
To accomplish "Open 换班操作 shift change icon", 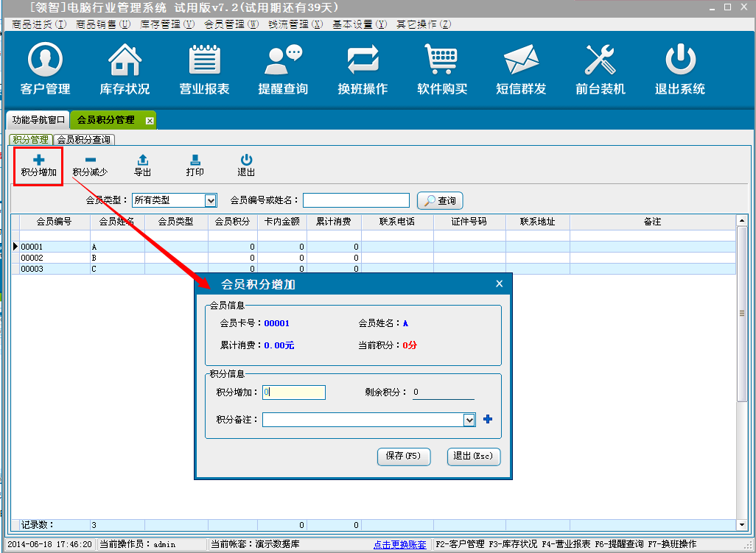I will pos(363,69).
